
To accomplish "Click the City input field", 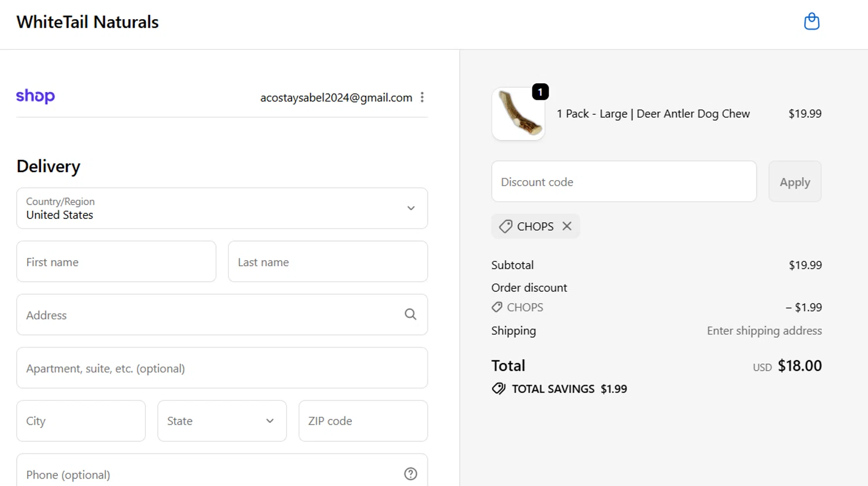I will tap(81, 421).
